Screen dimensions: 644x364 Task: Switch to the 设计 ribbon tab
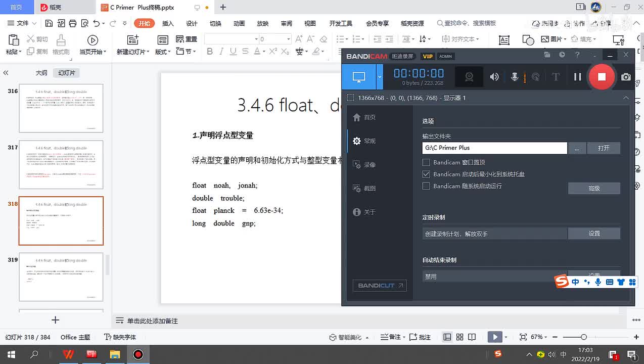(192, 23)
